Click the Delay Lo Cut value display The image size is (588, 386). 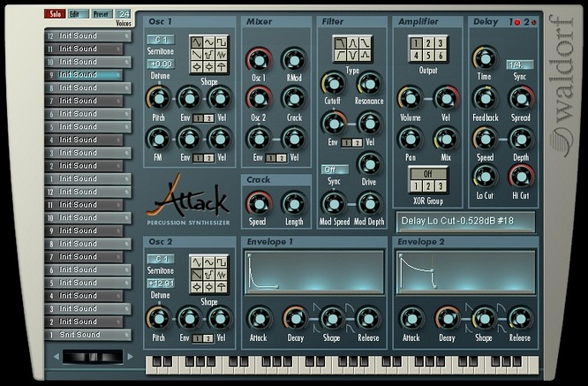click(x=465, y=222)
